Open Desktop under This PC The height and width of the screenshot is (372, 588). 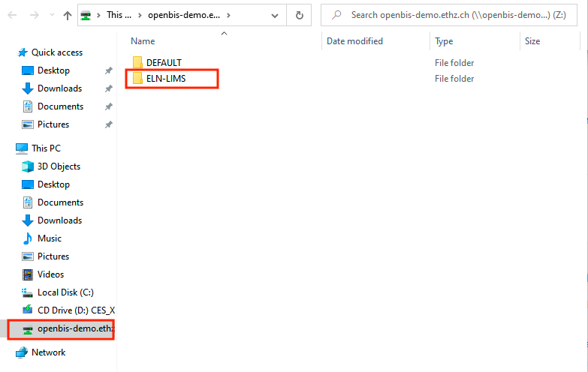[x=53, y=184]
